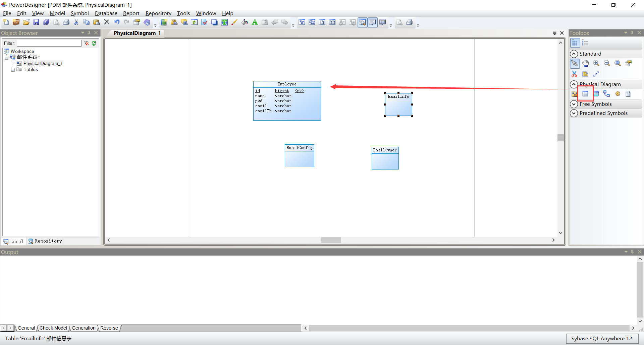Switch to the Check Model output tab
644x345 pixels.
[x=53, y=328]
